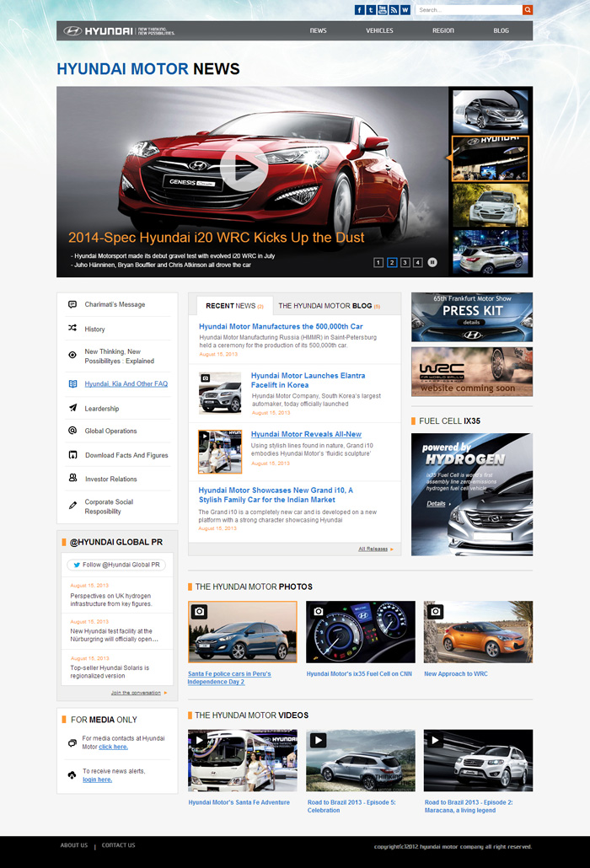Click the All Releases link
Image resolution: width=590 pixels, height=868 pixels.
point(373,549)
